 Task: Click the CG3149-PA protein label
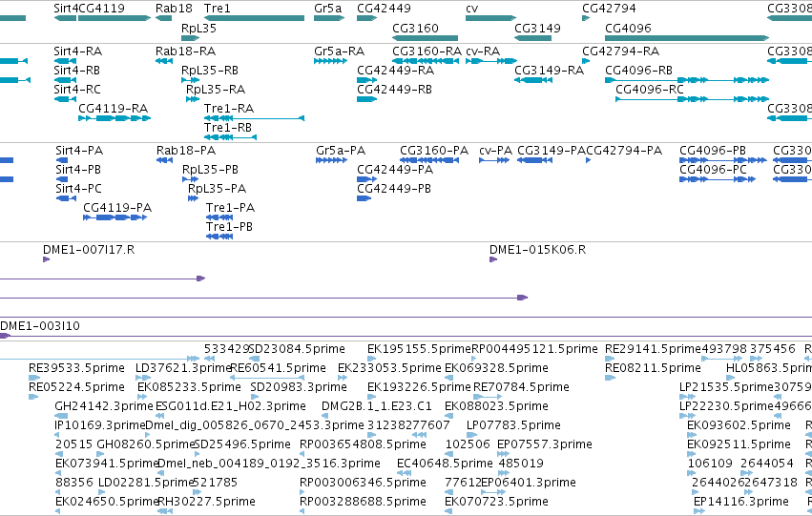click(552, 151)
